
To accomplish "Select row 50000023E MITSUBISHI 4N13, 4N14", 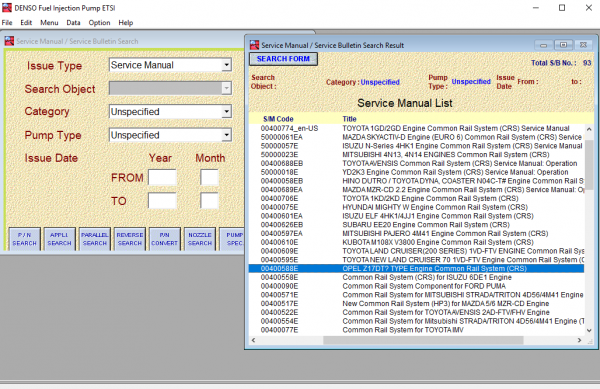I will click(416, 155).
